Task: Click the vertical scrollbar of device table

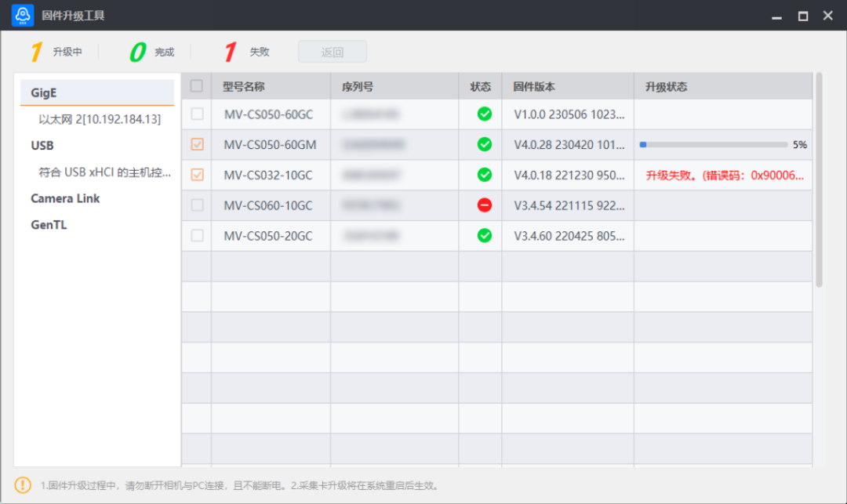Action: [x=819, y=180]
